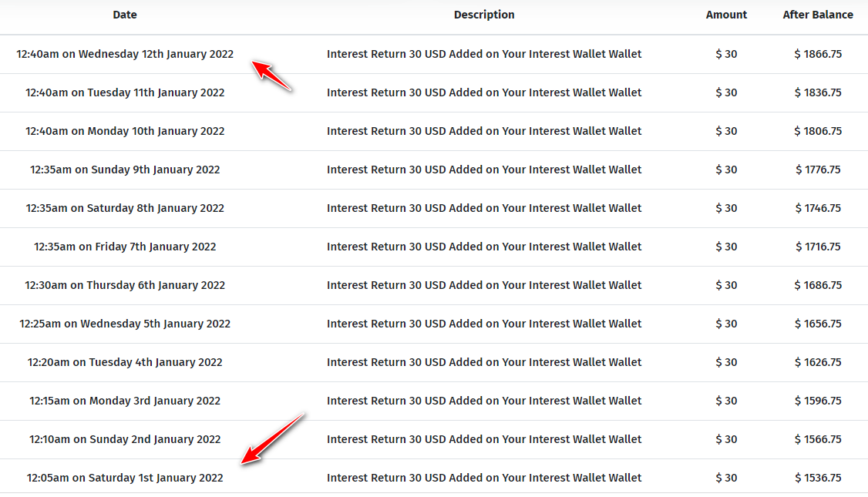Click the Description column header

point(484,15)
